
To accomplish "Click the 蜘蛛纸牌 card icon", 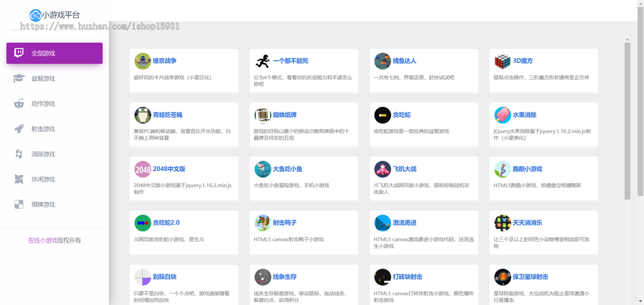I will [x=262, y=115].
